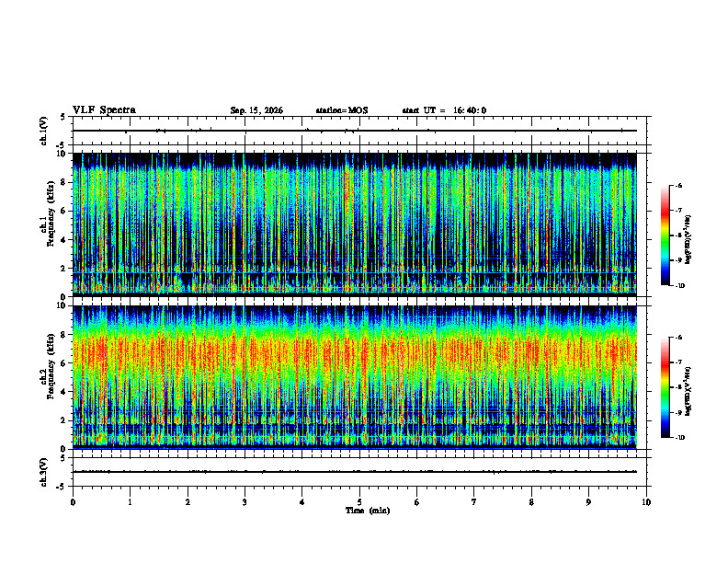Click the 3 minute tick label
The height and width of the screenshot is (563, 728).
pos(245,502)
